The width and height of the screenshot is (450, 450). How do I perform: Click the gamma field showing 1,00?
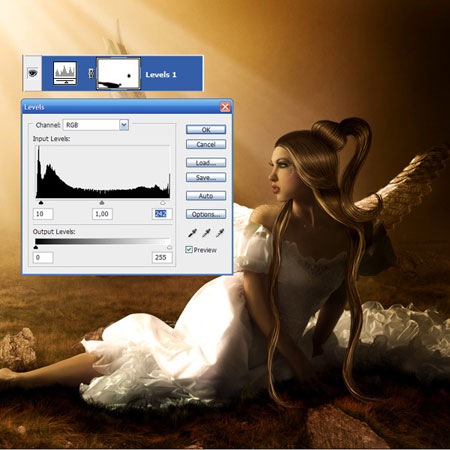tap(102, 214)
